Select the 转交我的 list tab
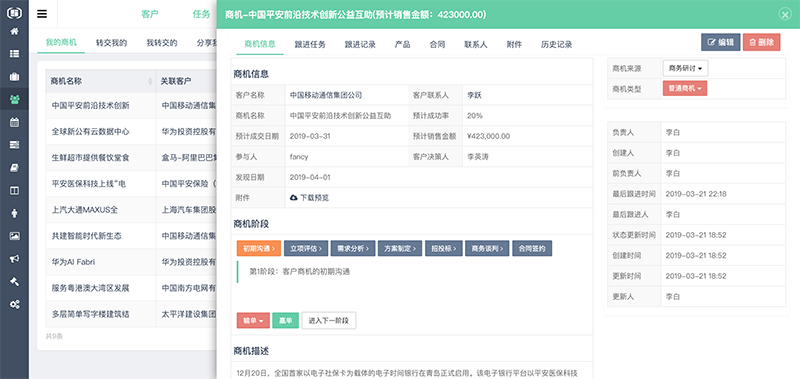 click(x=111, y=43)
